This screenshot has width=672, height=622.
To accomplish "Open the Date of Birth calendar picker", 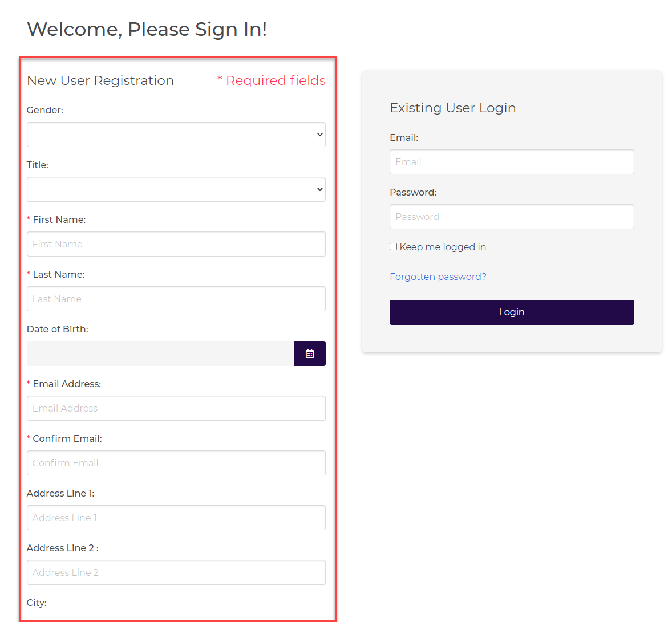I will pyautogui.click(x=309, y=353).
